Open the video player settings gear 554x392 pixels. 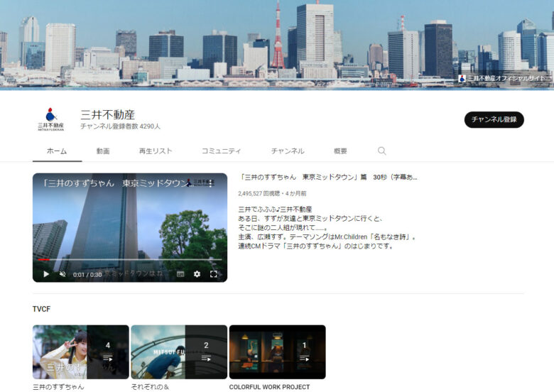[197, 274]
